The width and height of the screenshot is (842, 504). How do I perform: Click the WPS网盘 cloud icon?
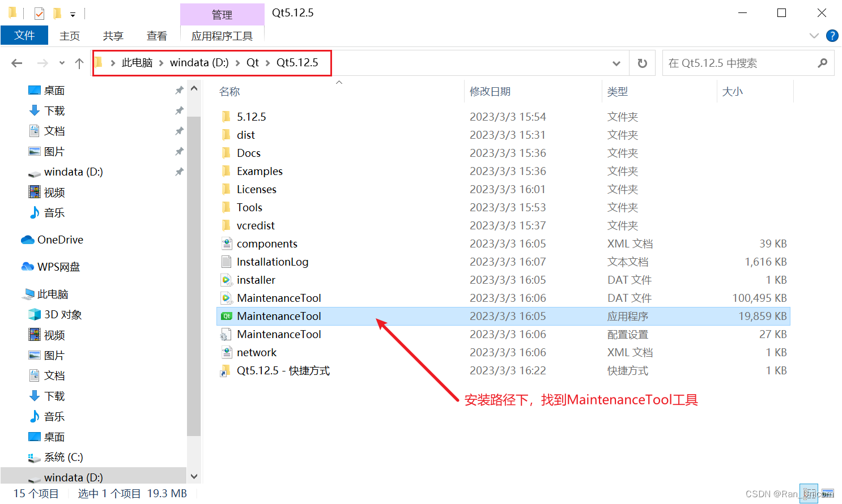tap(28, 267)
